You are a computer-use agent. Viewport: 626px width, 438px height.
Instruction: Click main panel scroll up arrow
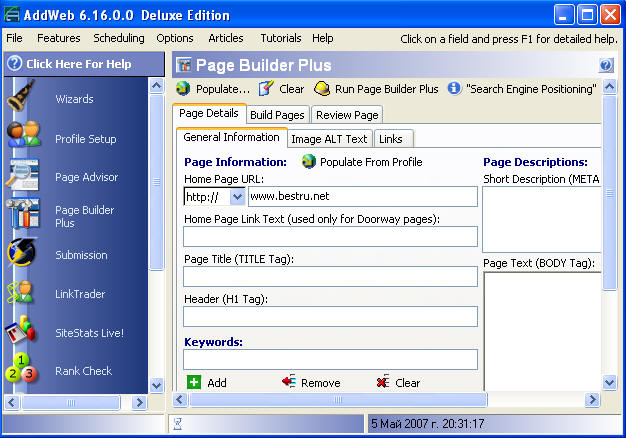(x=609, y=87)
